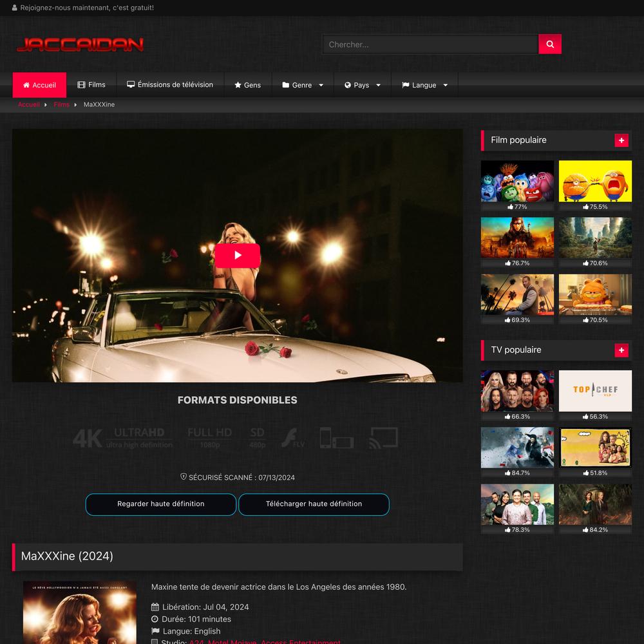This screenshot has height=644, width=644.
Task: Play the MaXXXine video
Action: (x=238, y=256)
